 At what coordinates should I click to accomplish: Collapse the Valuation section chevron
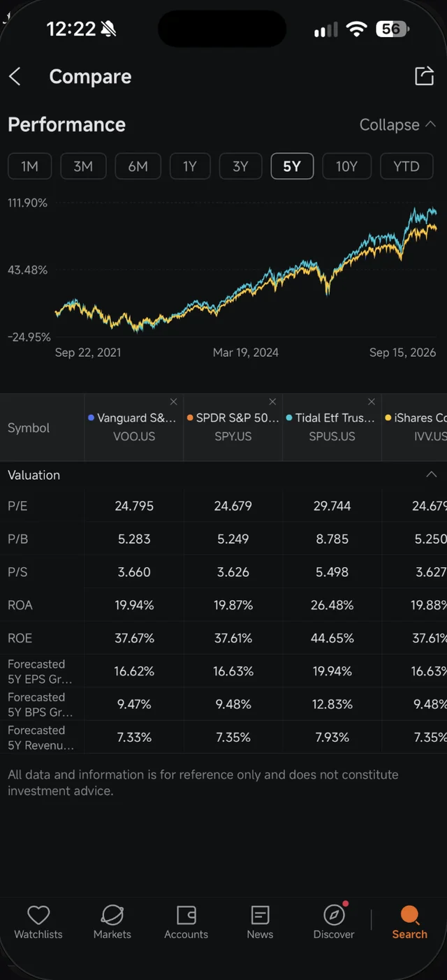click(432, 475)
